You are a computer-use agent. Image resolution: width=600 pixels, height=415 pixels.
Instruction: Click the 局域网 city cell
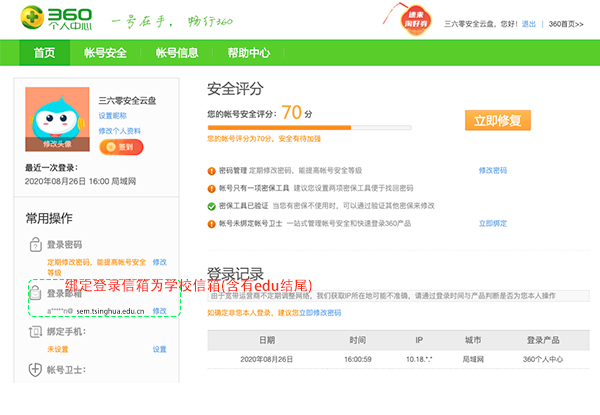click(x=473, y=359)
